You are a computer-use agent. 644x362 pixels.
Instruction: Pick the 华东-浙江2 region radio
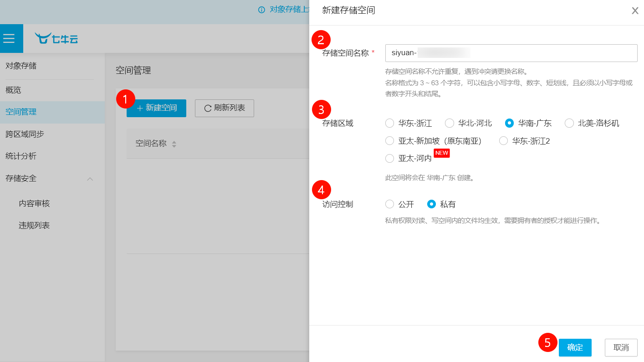(x=503, y=141)
